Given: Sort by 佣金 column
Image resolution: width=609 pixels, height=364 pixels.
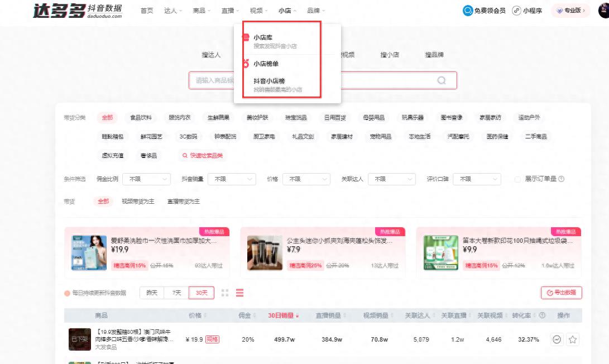Looking at the screenshot, I should pos(247,315).
